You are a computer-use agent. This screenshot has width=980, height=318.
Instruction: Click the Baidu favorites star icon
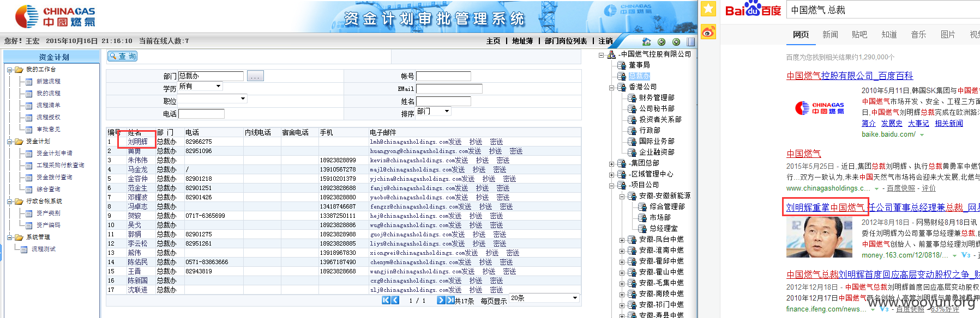[708, 9]
